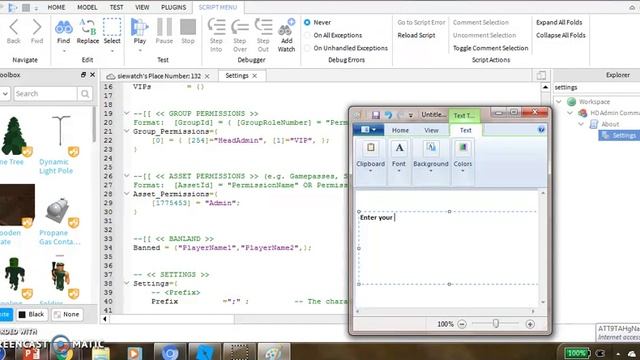Open the VIEW ribbon tab
Viewport: 640px width, 360px height.
coord(142,7)
